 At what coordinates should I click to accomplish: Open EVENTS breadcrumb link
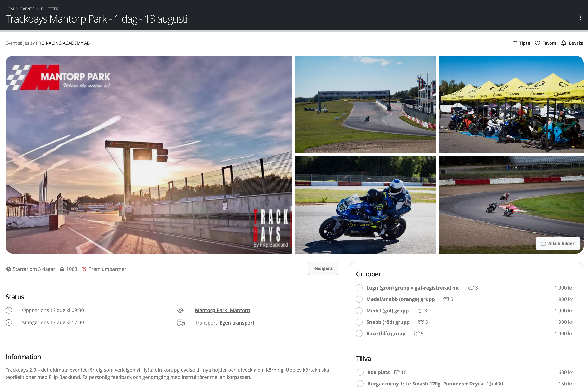27,9
